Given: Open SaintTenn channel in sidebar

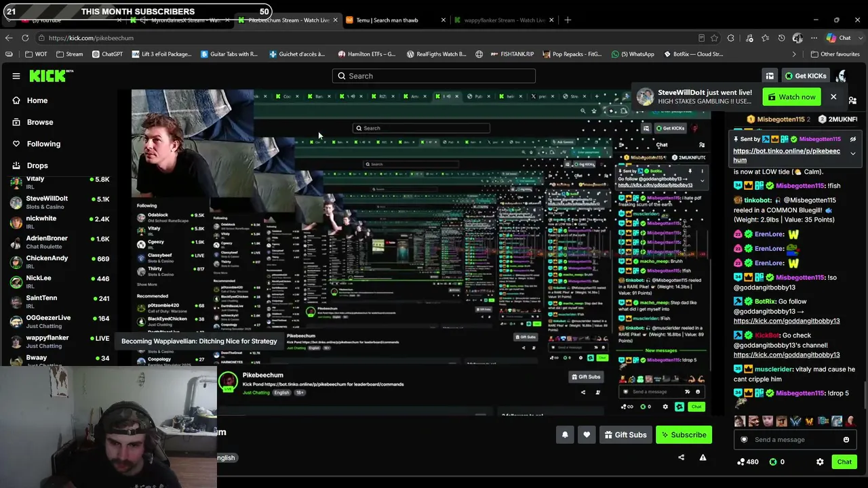Looking at the screenshot, I should pos(60,301).
